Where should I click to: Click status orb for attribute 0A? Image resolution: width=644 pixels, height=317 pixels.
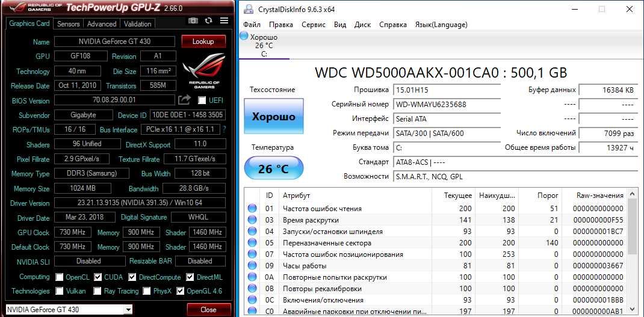tap(252, 277)
